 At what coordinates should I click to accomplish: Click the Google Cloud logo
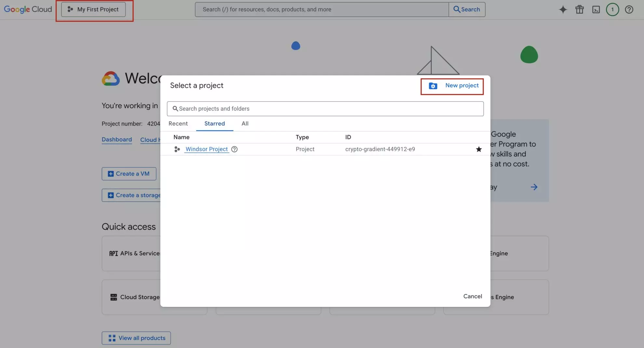click(x=28, y=9)
